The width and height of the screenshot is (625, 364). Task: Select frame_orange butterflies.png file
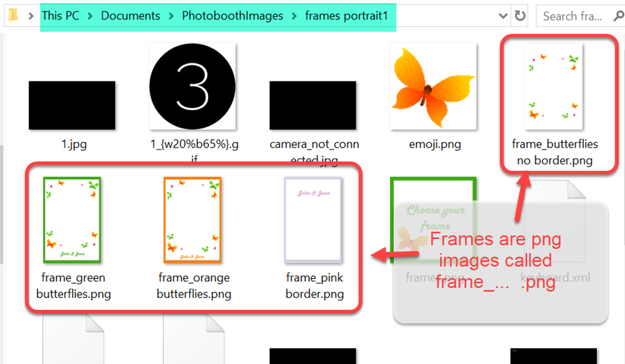pyautogui.click(x=193, y=238)
